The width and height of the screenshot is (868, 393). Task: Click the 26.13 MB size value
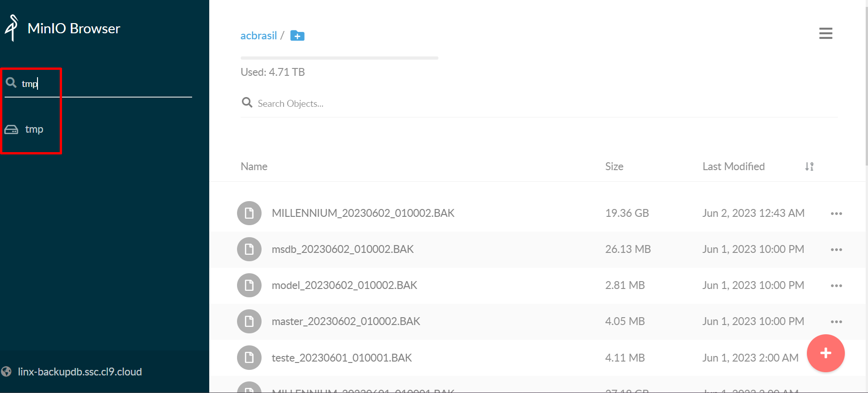click(x=628, y=249)
